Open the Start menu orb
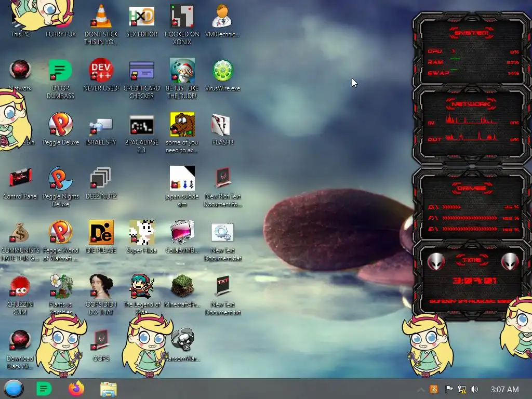The width and height of the screenshot is (532, 399). [14, 389]
